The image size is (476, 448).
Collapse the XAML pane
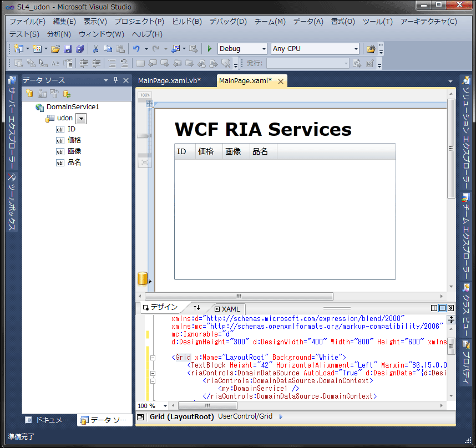tap(451, 308)
